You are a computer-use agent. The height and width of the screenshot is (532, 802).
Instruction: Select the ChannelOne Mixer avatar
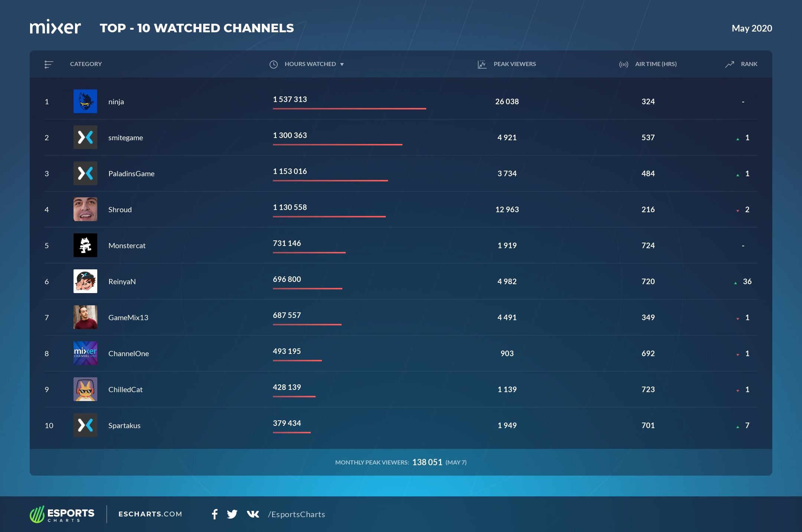85,353
